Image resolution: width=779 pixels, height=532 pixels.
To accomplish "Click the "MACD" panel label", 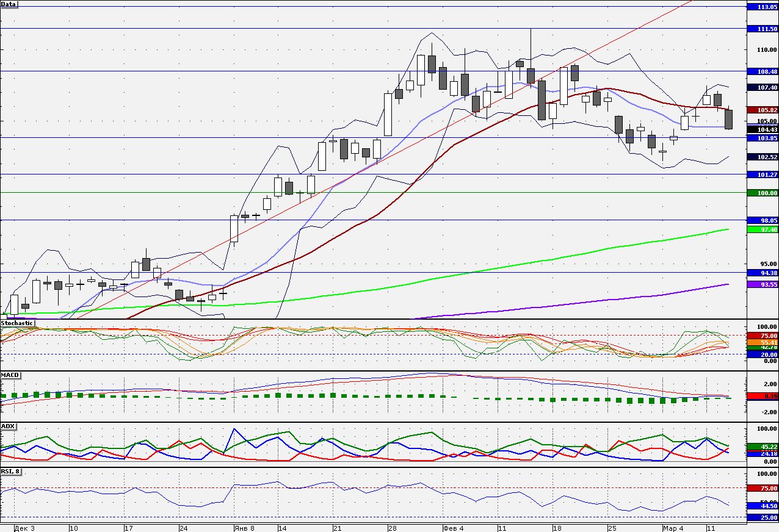I will click(9, 374).
